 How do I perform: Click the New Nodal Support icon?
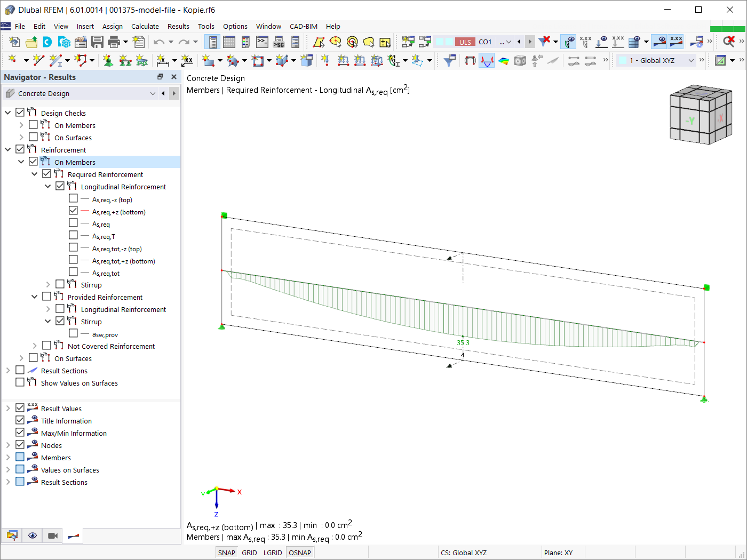[x=108, y=60]
